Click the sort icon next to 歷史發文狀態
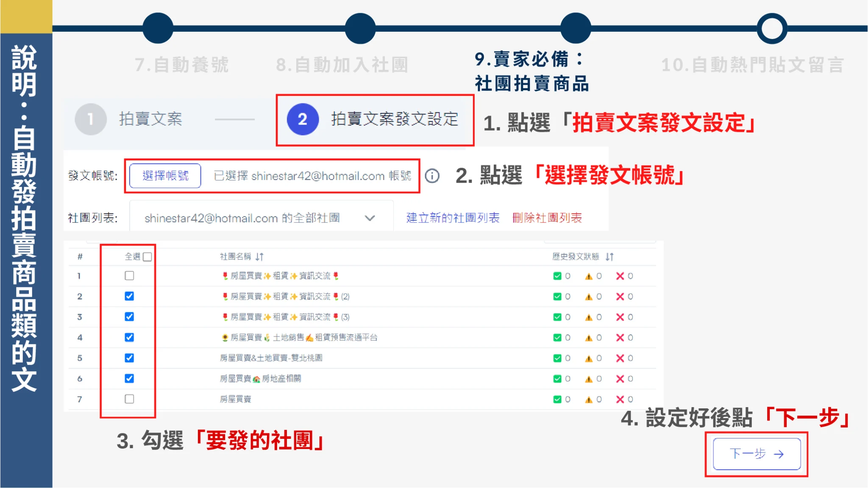868x488 pixels. tap(609, 257)
